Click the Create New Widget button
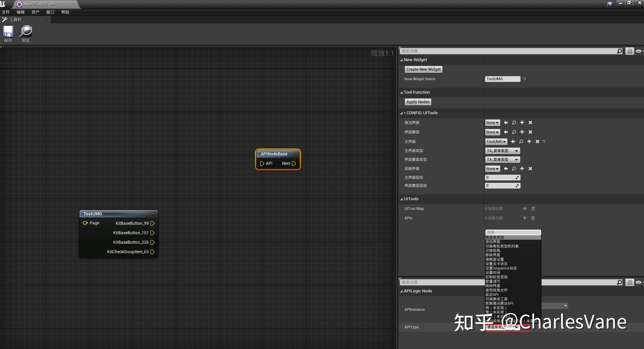 click(x=423, y=69)
